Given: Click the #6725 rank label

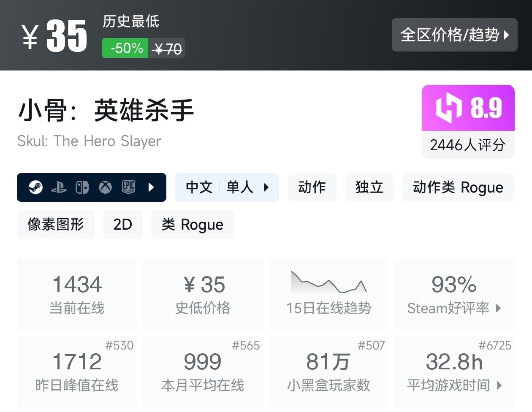Looking at the screenshot, I should tap(494, 346).
